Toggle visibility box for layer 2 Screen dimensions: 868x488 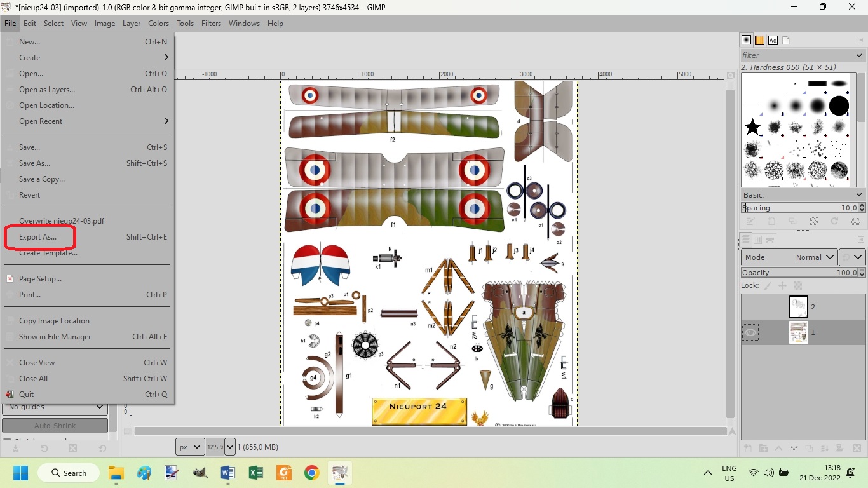coord(750,307)
